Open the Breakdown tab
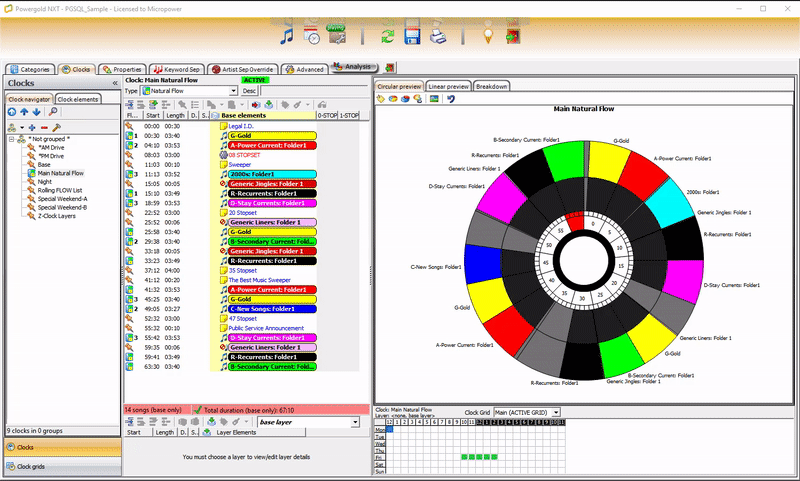Image resolution: width=800 pixels, height=481 pixels. click(491, 87)
